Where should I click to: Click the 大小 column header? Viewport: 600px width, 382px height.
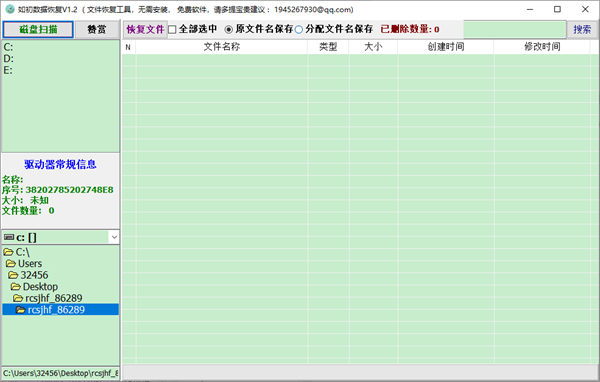[x=373, y=47]
